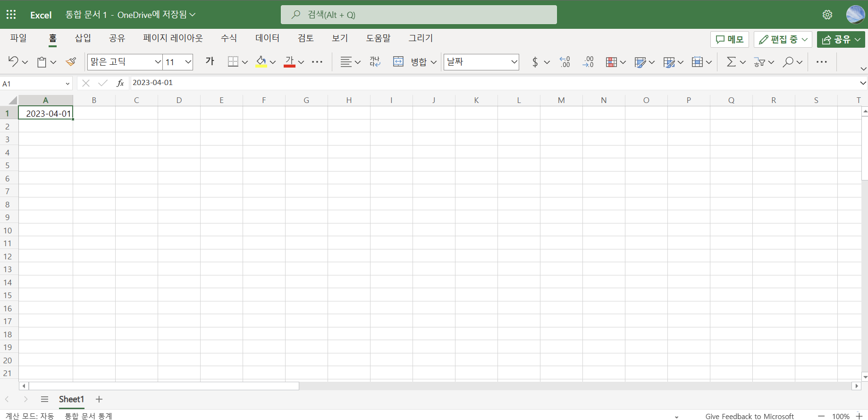868x420 pixels.
Task: Expand paste options dropdown
Action: point(53,62)
